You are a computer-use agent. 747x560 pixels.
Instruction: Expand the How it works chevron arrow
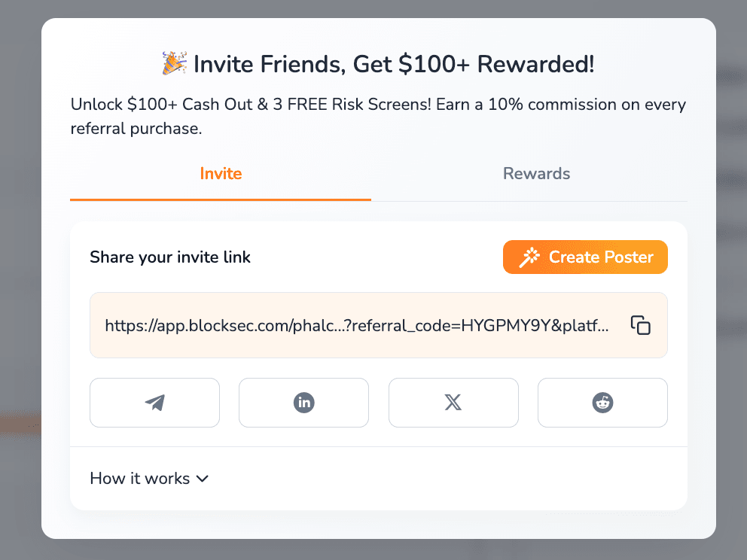[x=202, y=479]
